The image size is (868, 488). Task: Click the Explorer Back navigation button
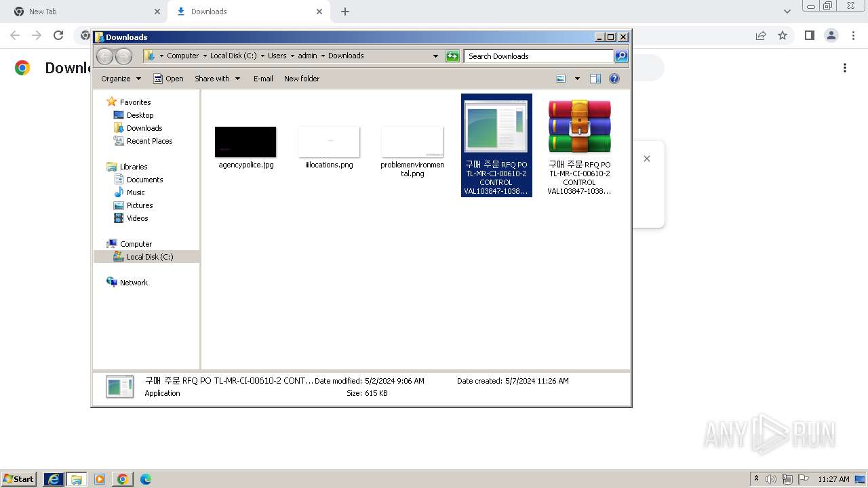tap(104, 56)
